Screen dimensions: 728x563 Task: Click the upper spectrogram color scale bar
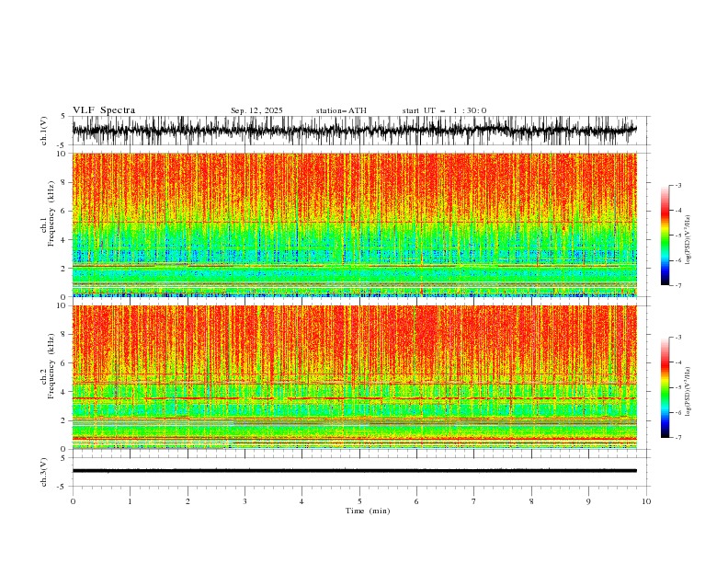click(x=665, y=235)
